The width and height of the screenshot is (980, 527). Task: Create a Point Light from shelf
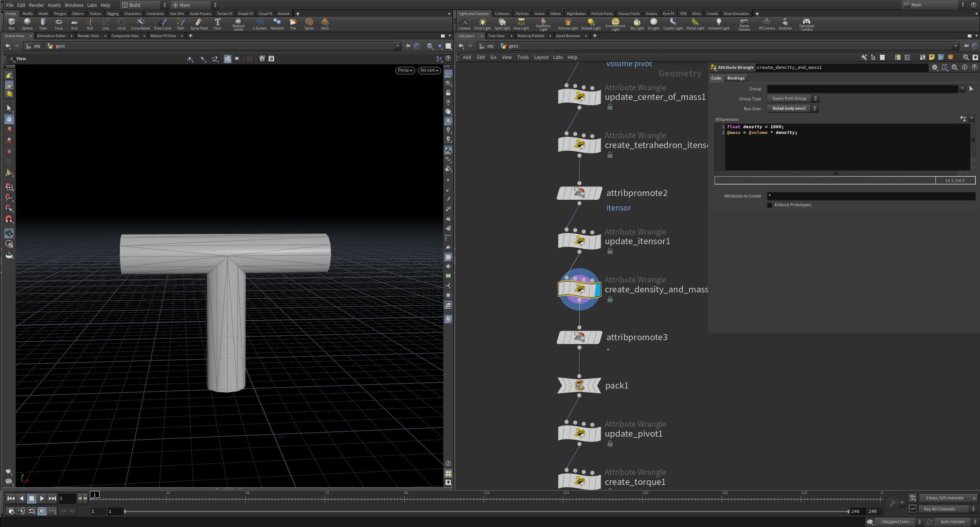(x=482, y=24)
